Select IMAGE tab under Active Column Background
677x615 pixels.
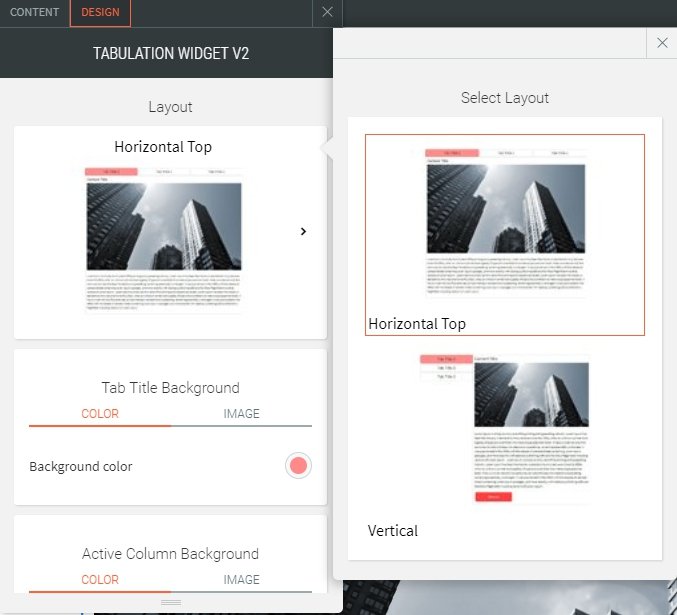tap(241, 580)
